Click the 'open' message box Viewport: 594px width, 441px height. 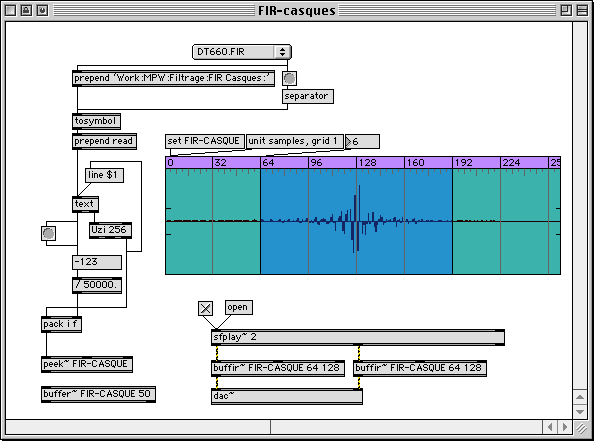[x=239, y=307]
